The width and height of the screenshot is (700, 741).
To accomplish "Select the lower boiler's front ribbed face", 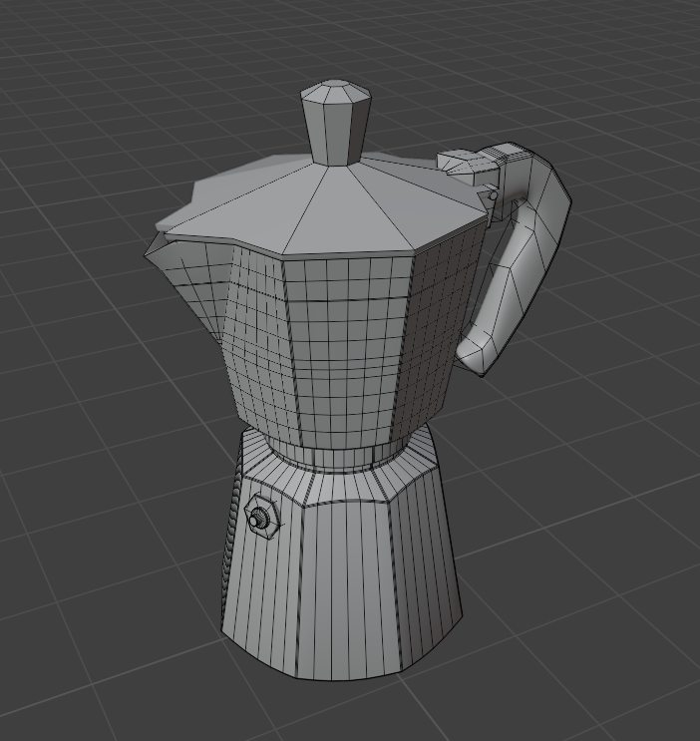I will click(x=347, y=590).
